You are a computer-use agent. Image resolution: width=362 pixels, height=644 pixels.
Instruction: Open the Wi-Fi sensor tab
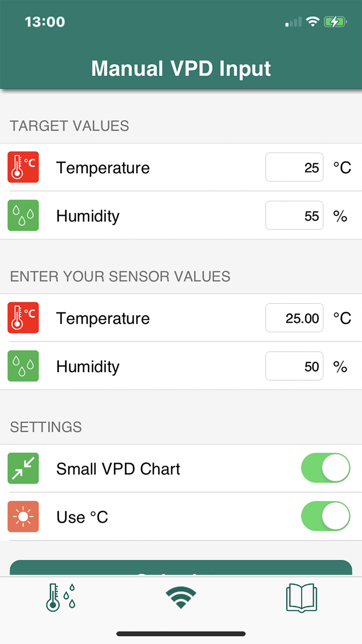pyautogui.click(x=181, y=598)
